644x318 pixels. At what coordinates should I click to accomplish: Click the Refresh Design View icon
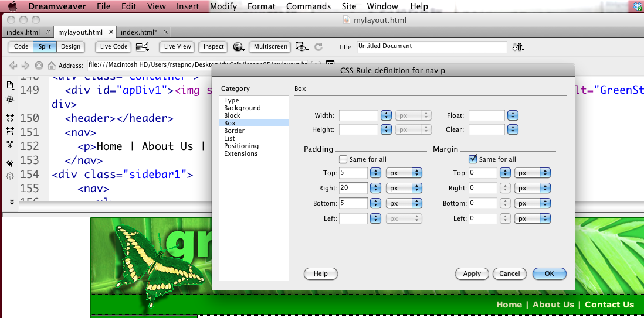tap(318, 47)
